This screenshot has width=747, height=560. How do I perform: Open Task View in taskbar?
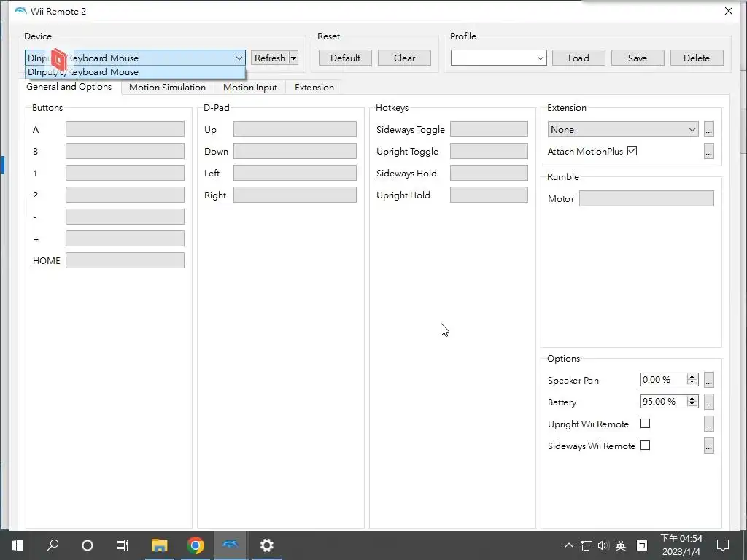123,545
